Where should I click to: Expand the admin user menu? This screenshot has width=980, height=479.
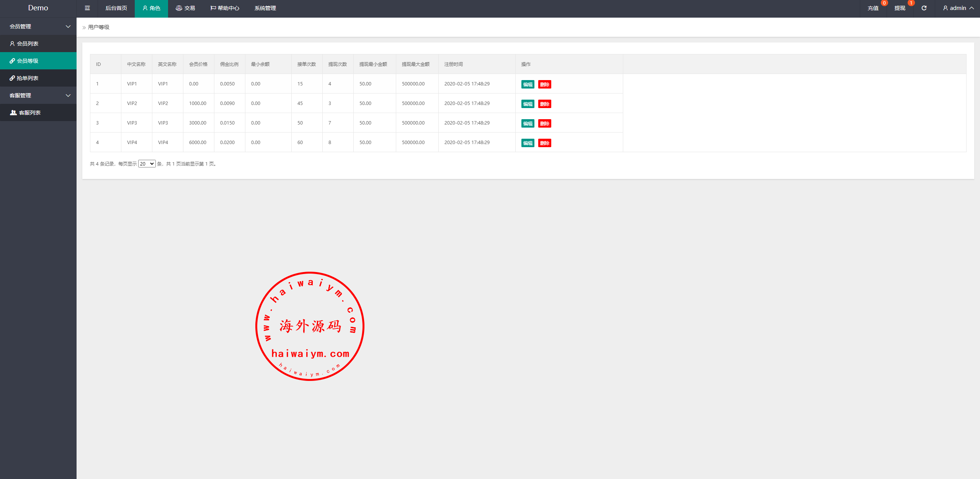[x=958, y=8]
